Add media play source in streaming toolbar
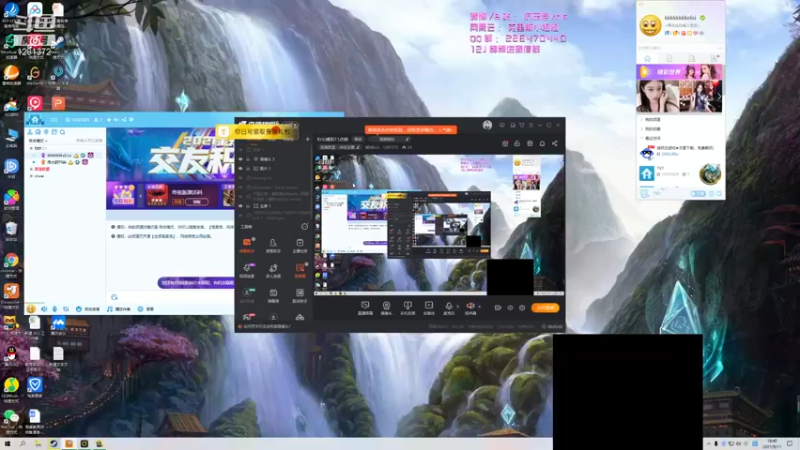 (429, 308)
